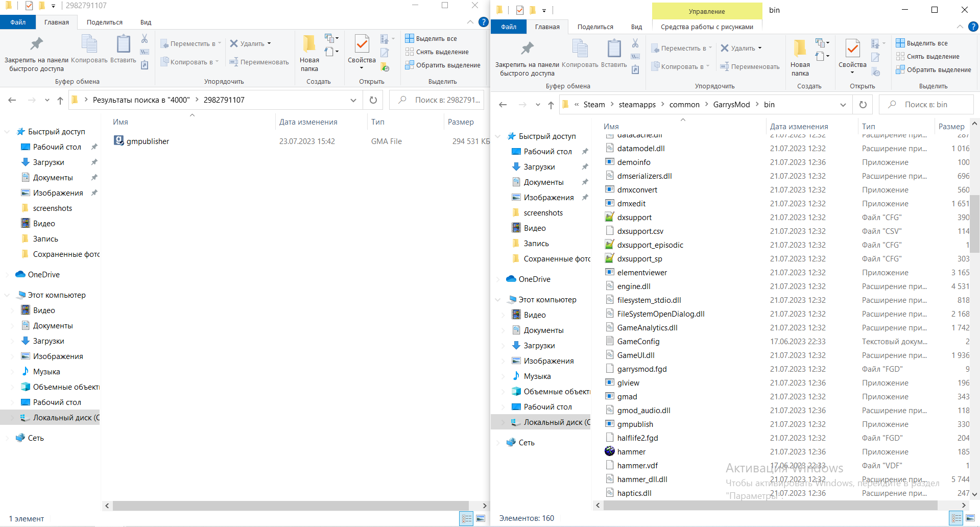Sort by Дата изменения column in bin window
Viewport: 980px width, 527px height.
[x=799, y=127]
